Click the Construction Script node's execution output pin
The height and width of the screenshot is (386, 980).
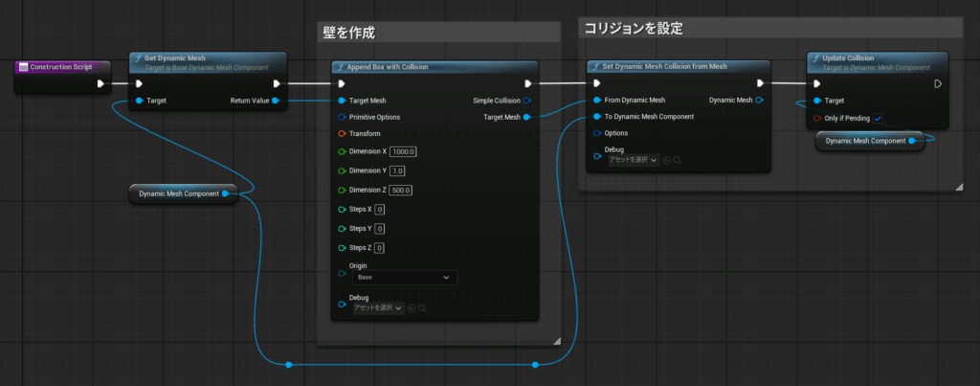pyautogui.click(x=100, y=83)
